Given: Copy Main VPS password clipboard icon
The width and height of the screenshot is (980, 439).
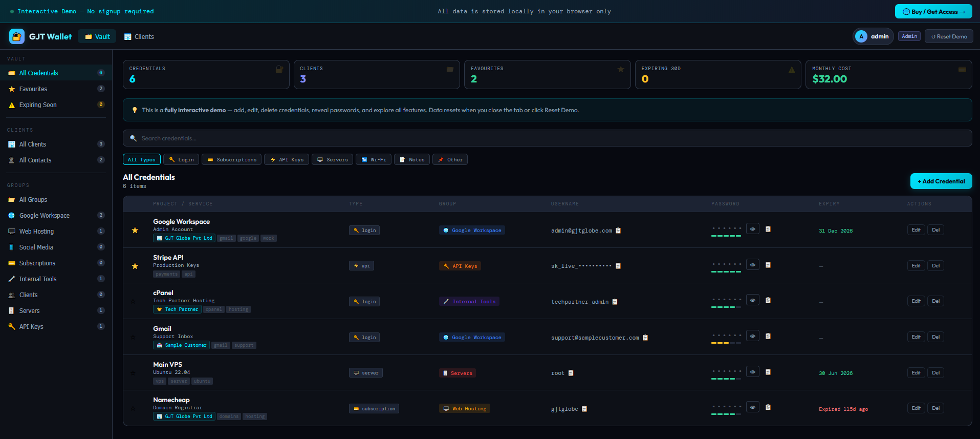Looking at the screenshot, I should pos(768,372).
